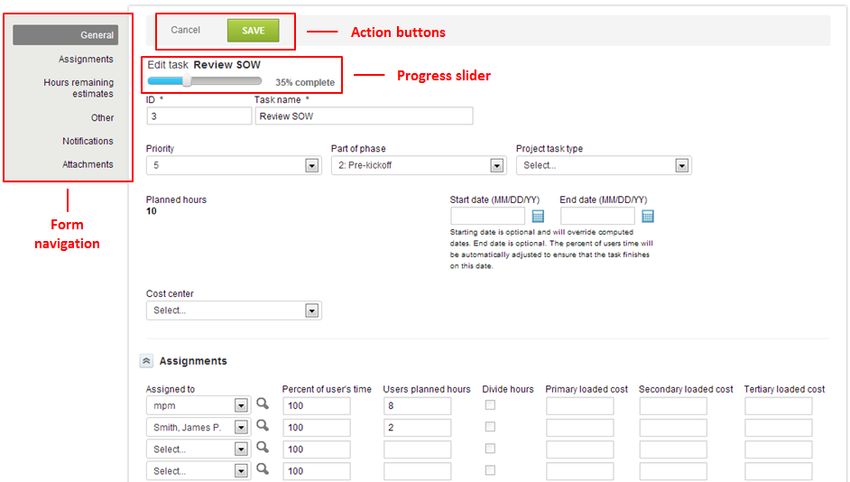Image resolution: width=850 pixels, height=482 pixels.
Task: Click the green SAVE button
Action: pos(253,30)
